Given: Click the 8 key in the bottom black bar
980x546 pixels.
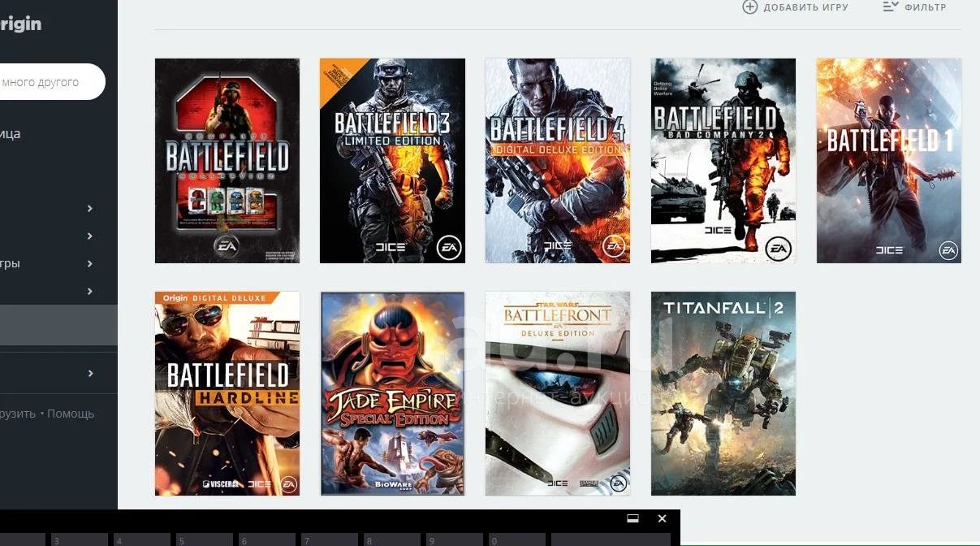Looking at the screenshot, I should 391,539.
